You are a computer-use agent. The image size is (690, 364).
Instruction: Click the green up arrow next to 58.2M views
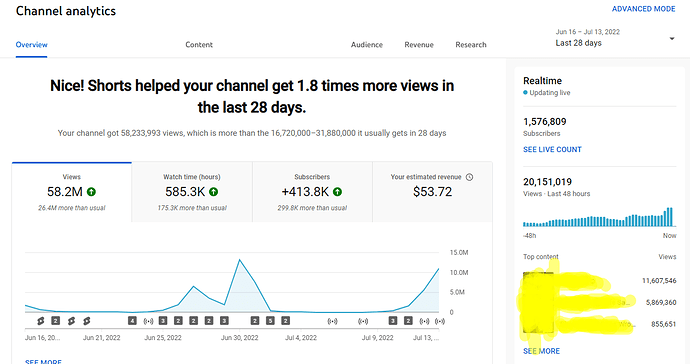(91, 192)
